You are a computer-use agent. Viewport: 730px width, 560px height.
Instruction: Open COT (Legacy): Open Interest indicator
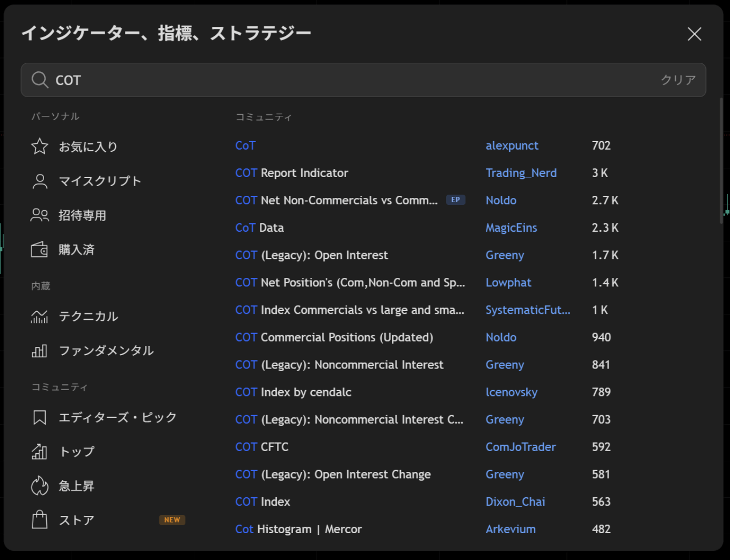pos(311,255)
